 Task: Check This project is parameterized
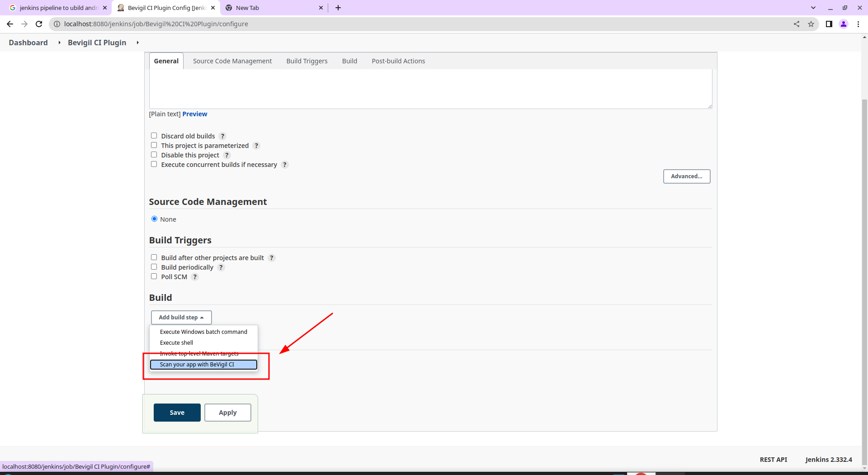coord(154,145)
